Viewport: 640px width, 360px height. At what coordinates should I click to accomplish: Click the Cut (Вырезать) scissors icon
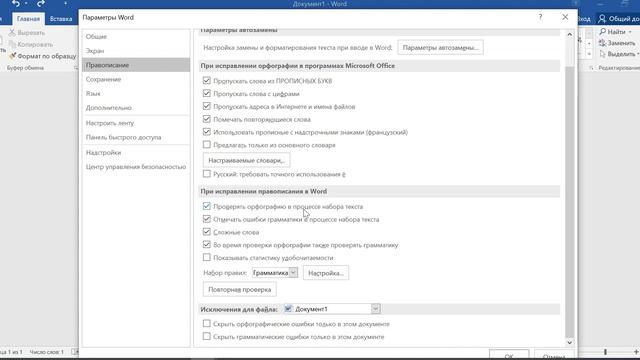[12, 32]
